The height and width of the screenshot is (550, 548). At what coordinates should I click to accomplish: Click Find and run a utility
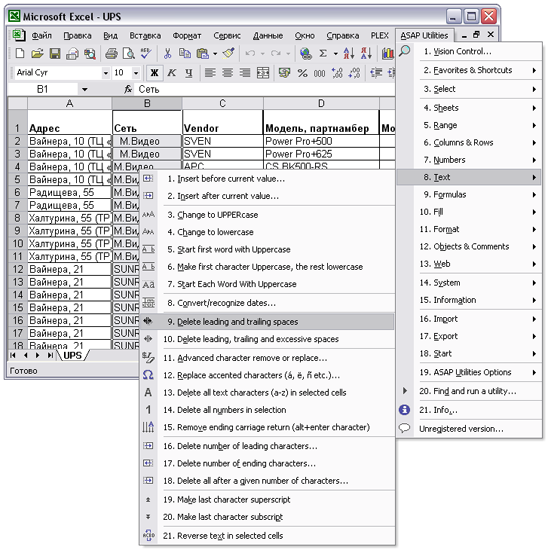coord(469,391)
